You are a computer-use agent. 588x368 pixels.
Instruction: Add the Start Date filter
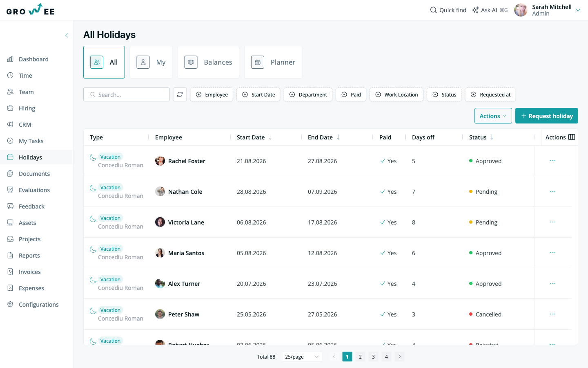(258, 94)
